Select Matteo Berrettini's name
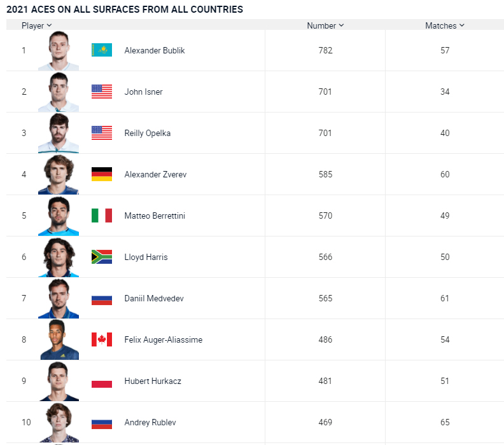504x445 pixels. [155, 216]
